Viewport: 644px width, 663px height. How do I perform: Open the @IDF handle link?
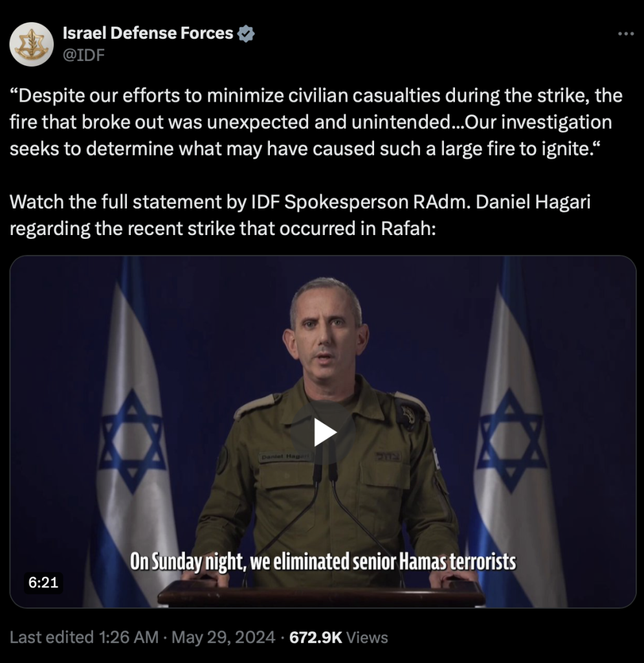[83, 55]
